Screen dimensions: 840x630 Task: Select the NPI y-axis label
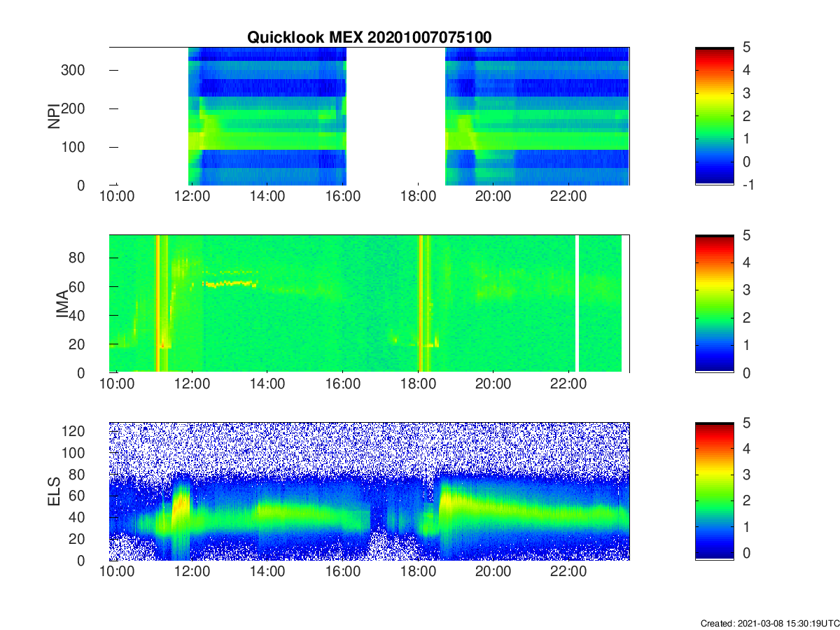pos(54,116)
